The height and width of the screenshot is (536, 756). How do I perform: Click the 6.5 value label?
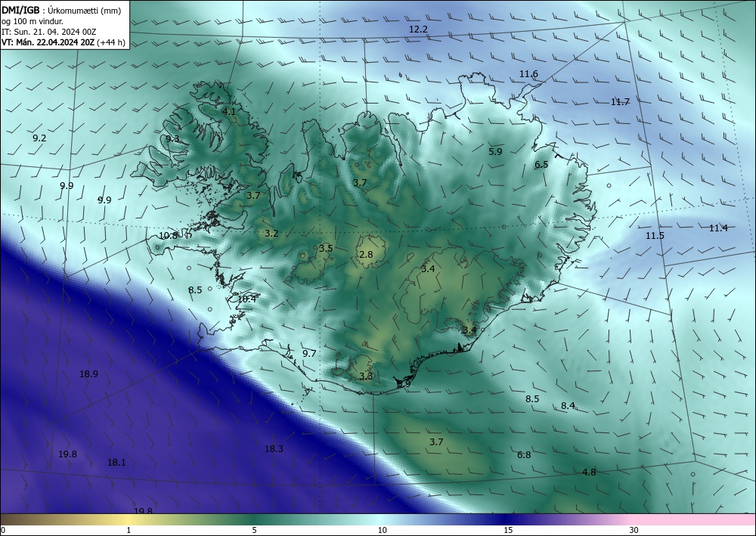click(x=541, y=164)
